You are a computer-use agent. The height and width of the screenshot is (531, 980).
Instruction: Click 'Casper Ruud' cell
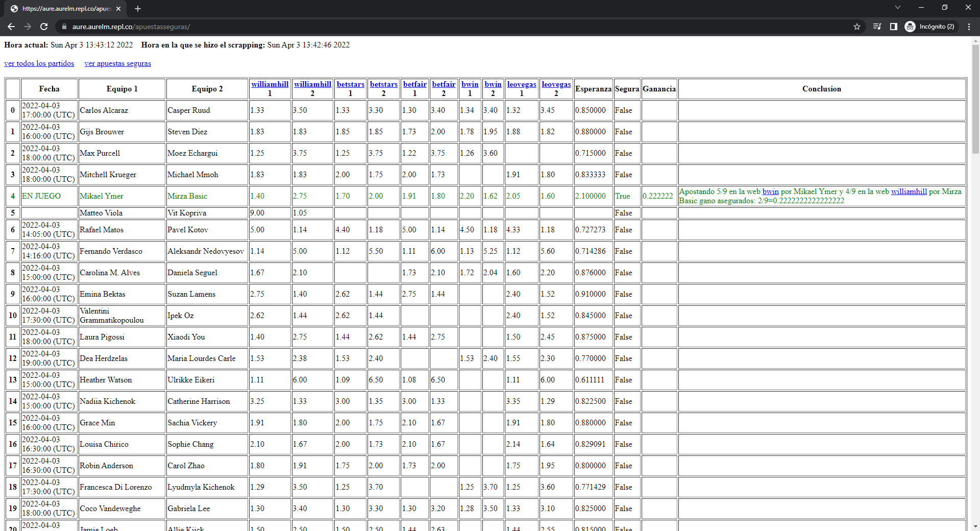point(207,110)
